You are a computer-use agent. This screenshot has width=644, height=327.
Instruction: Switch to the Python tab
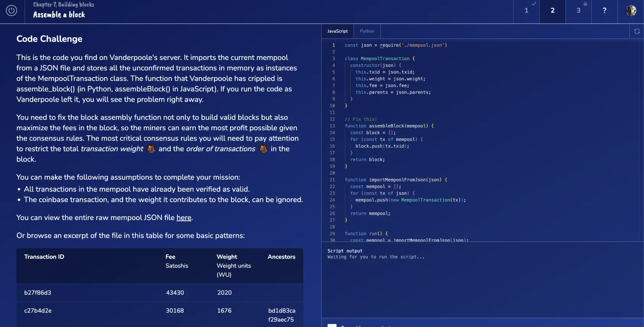(x=367, y=31)
